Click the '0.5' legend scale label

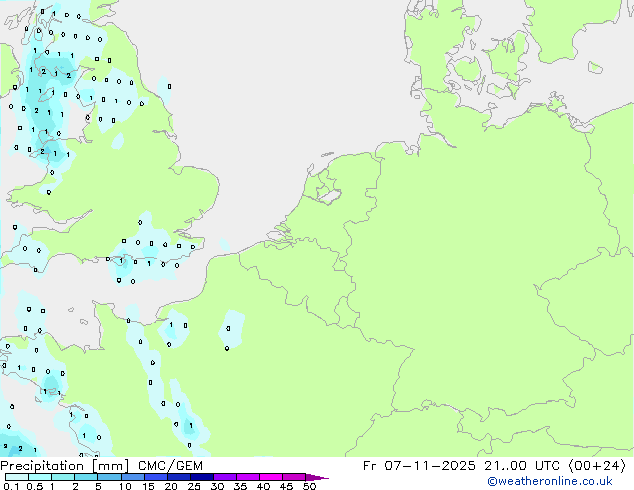(35, 486)
